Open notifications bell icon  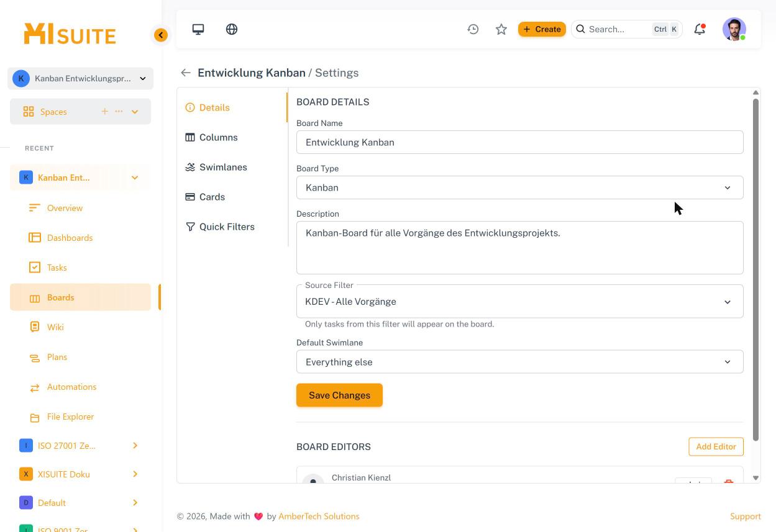(x=700, y=29)
